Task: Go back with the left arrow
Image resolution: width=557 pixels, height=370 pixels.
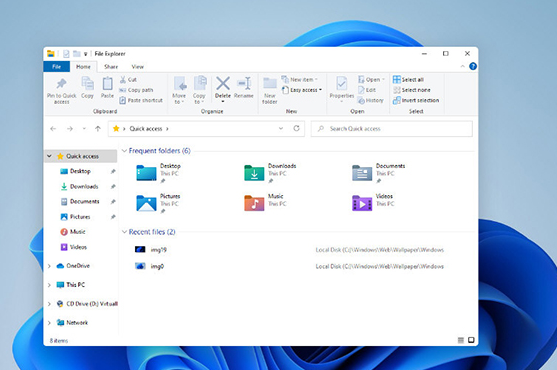Action: [x=53, y=129]
